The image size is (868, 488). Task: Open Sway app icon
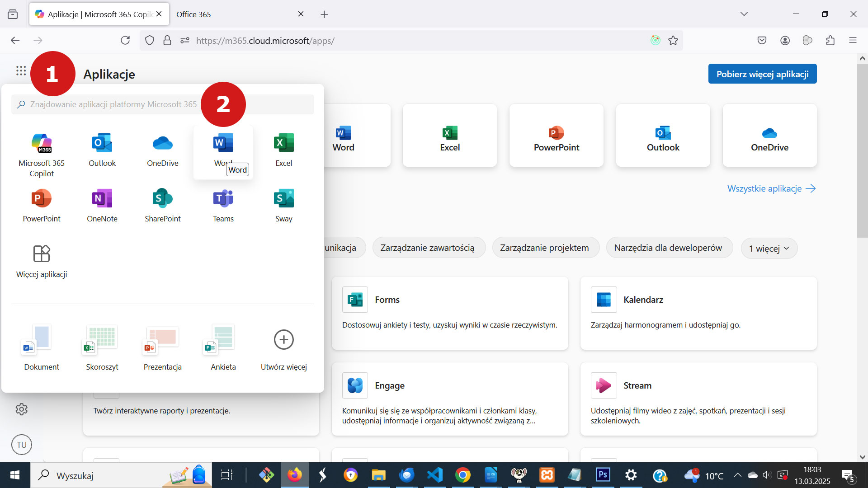(283, 199)
